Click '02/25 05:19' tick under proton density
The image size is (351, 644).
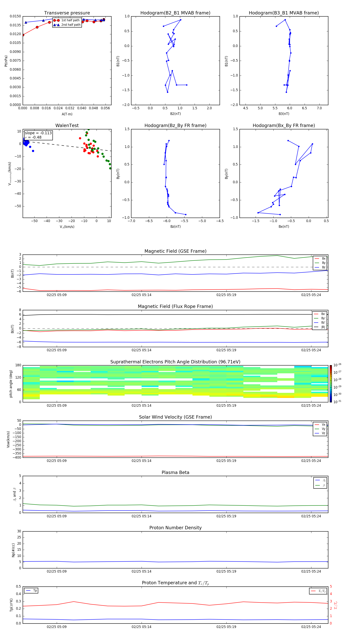pyautogui.click(x=226, y=571)
